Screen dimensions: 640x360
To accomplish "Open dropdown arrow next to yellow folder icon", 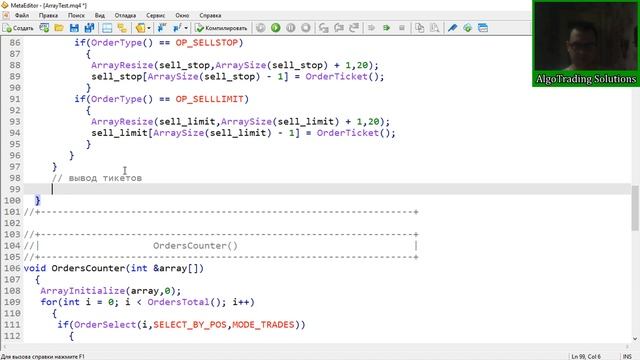I will coord(149,28).
